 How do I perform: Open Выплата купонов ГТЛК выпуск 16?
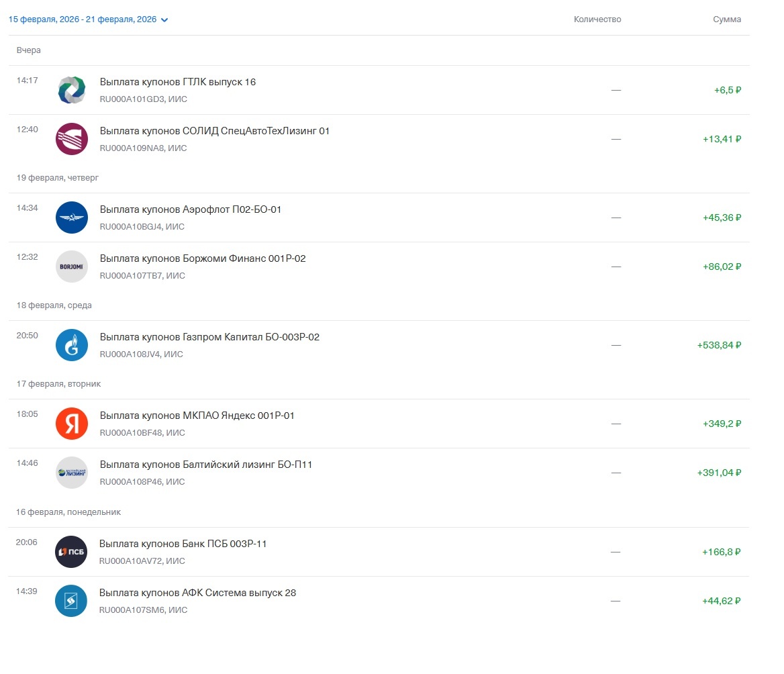pyautogui.click(x=177, y=82)
